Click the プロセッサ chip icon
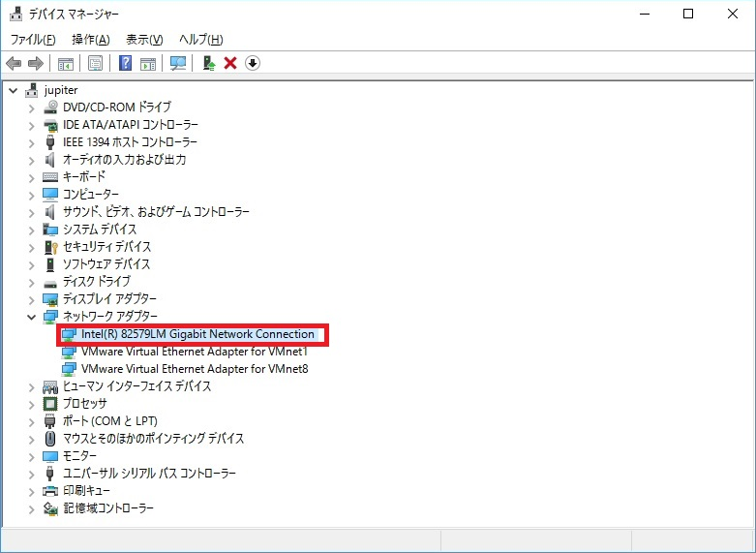756x553 pixels. [x=50, y=404]
